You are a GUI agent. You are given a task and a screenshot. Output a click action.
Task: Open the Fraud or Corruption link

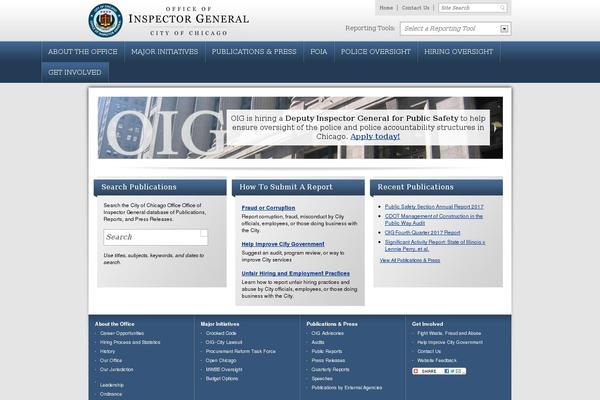(268, 208)
